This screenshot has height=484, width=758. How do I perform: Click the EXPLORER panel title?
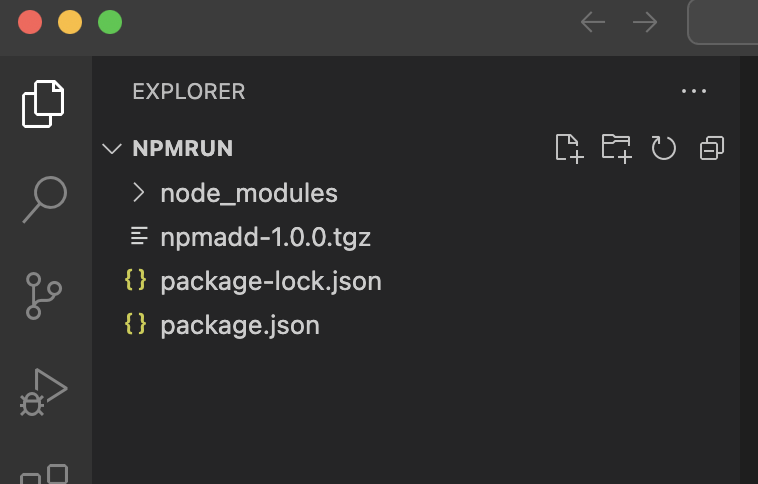(189, 91)
